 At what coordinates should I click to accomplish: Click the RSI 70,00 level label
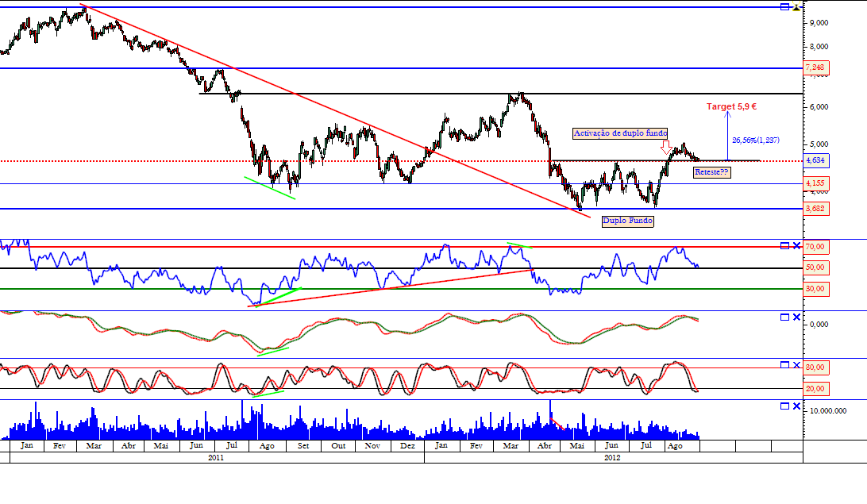[815, 247]
